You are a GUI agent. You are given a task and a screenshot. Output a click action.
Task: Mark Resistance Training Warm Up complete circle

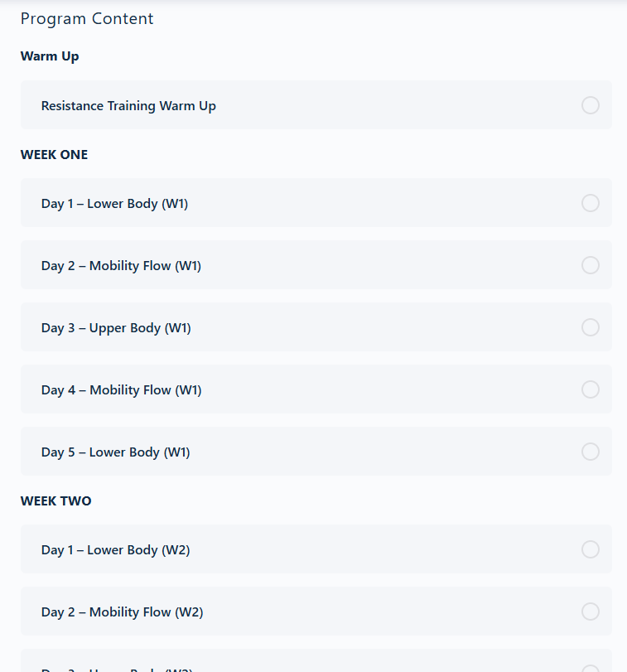point(591,105)
